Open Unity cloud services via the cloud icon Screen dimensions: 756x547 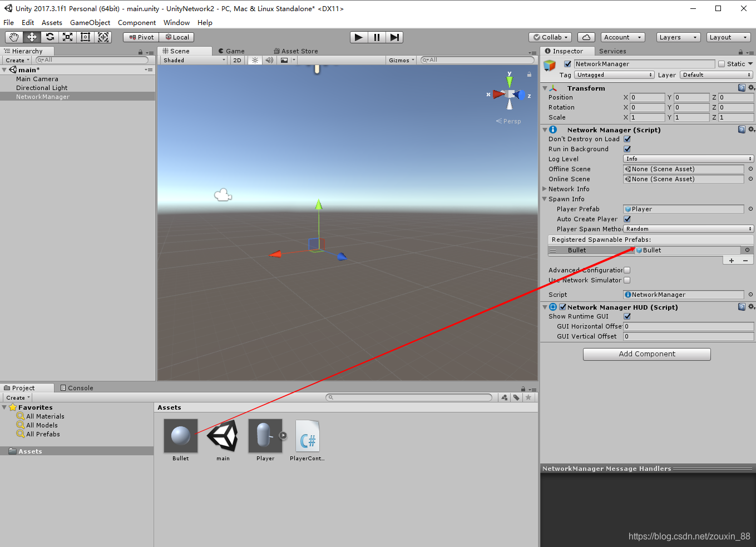[587, 37]
